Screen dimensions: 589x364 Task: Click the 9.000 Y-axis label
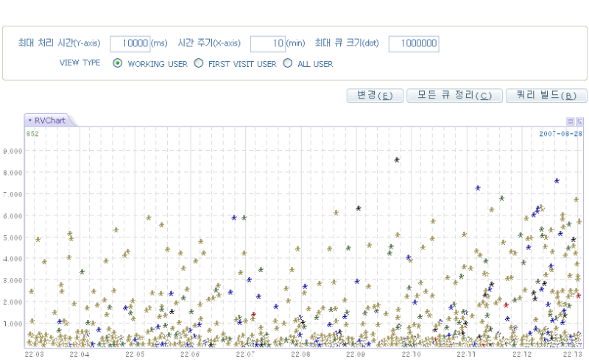tap(13, 151)
